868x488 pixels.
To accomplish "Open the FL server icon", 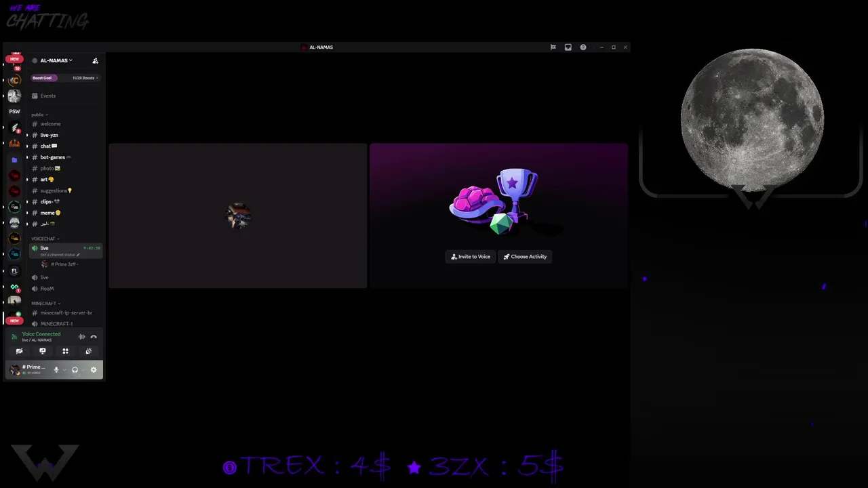I will coord(14,271).
